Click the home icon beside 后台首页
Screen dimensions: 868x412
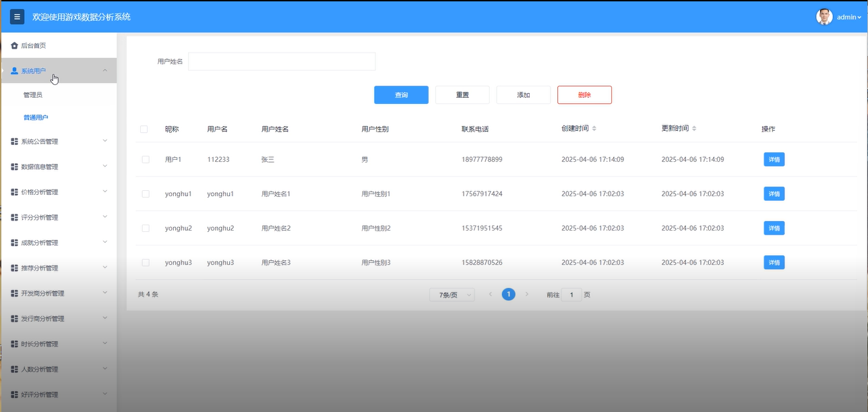coord(14,45)
